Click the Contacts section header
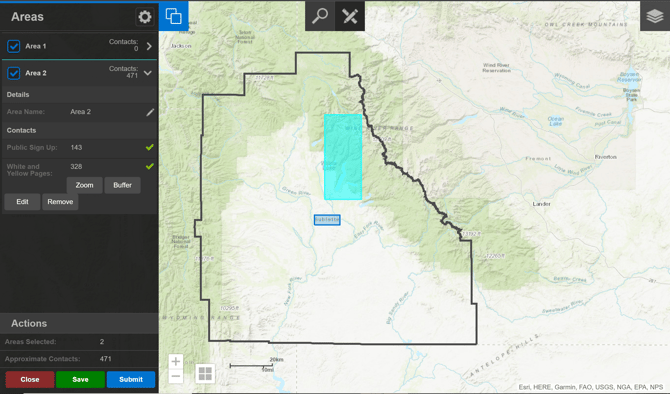Screen dimensions: 670x394 coord(21,130)
